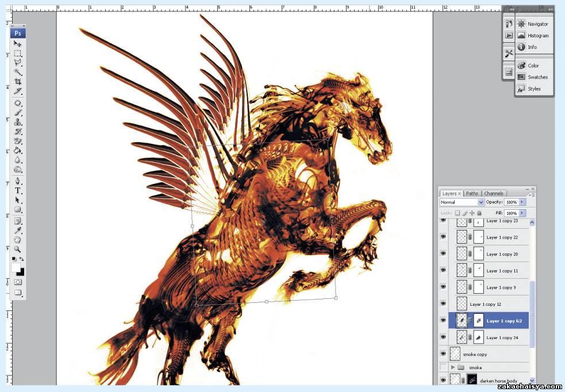Select the Patch healing tool
The height and width of the screenshot is (392, 565).
tap(17, 103)
